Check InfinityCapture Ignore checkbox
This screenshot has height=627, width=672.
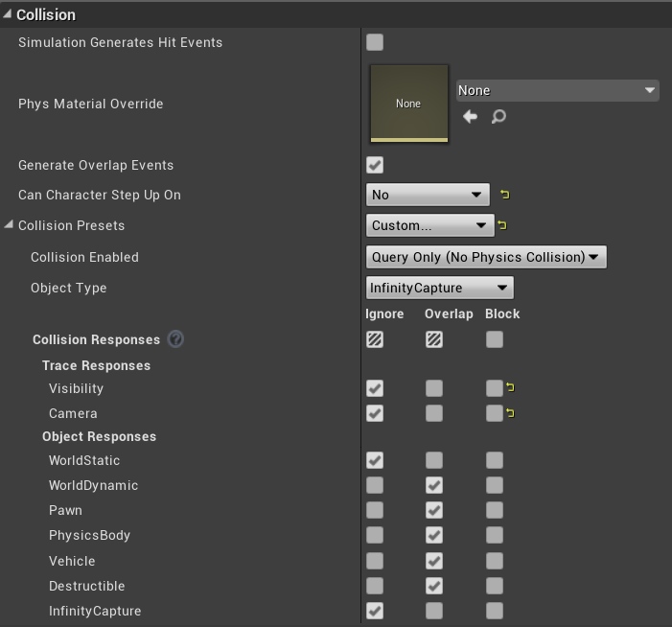[375, 611]
